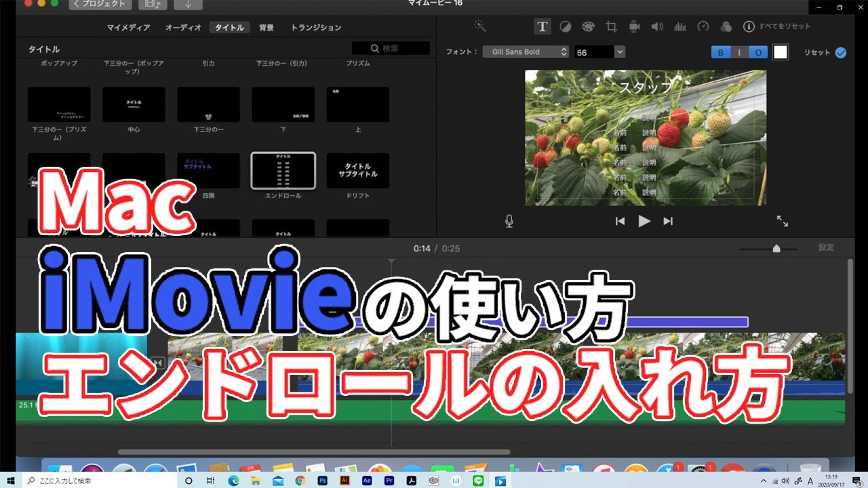This screenshot has height=488, width=868.
Task: Click the magic wand auto-enhance icon
Action: click(x=480, y=26)
